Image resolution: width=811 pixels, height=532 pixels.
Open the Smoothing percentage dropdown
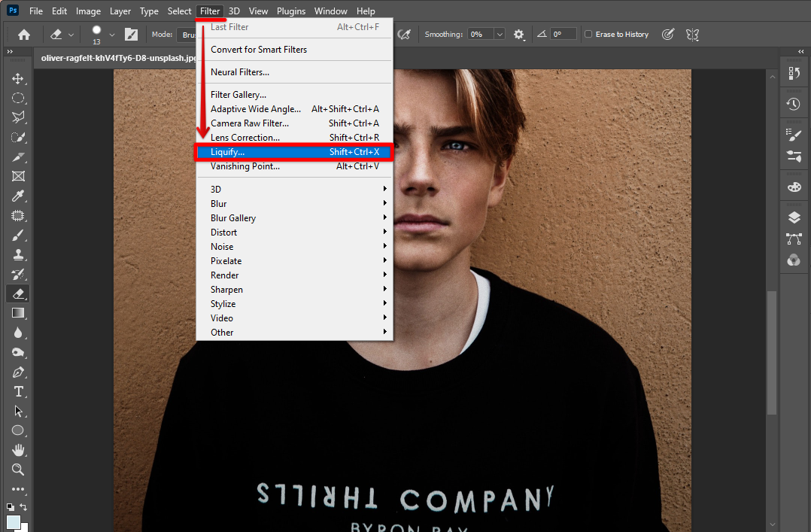pos(500,35)
